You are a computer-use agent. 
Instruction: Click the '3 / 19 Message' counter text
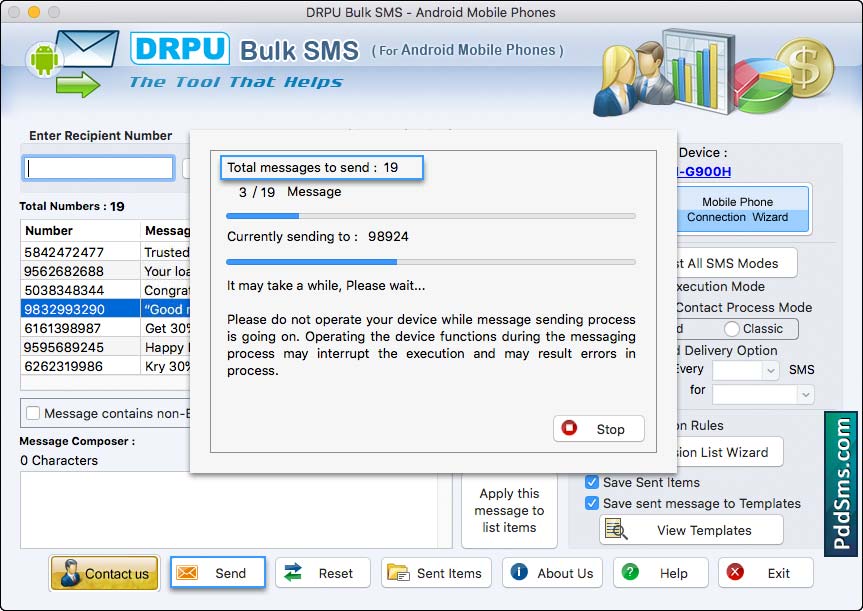(x=290, y=192)
